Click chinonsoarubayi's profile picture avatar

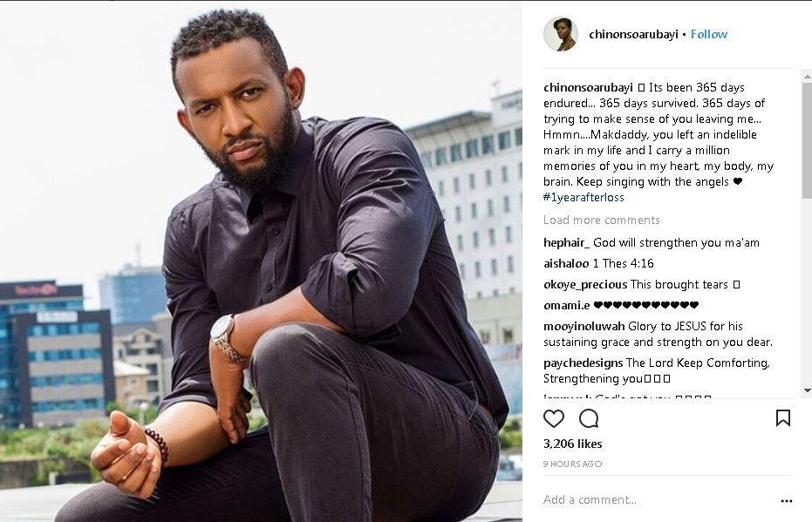tap(560, 34)
